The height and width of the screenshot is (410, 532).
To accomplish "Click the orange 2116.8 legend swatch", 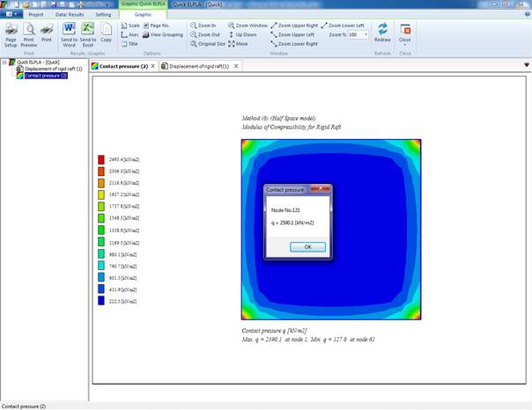I will [x=101, y=183].
